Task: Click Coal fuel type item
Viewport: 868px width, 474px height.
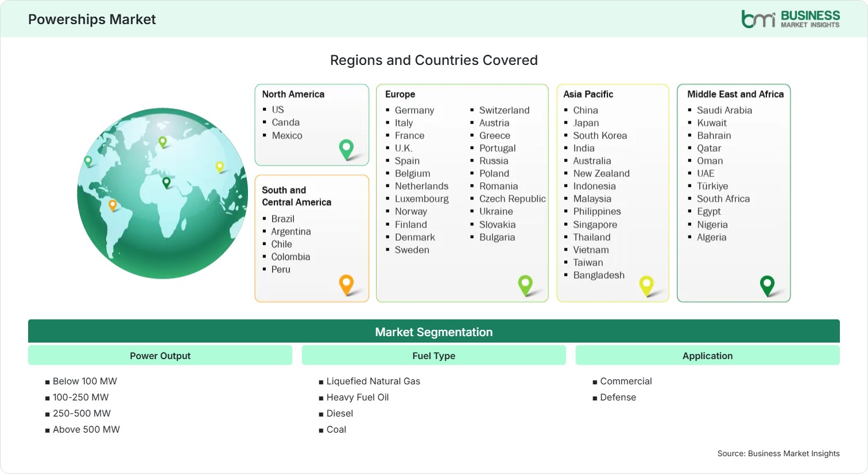Action: pyautogui.click(x=336, y=429)
